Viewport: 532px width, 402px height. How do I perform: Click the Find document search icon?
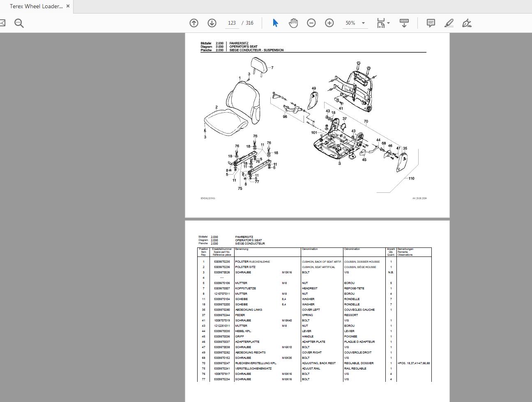coord(19,23)
